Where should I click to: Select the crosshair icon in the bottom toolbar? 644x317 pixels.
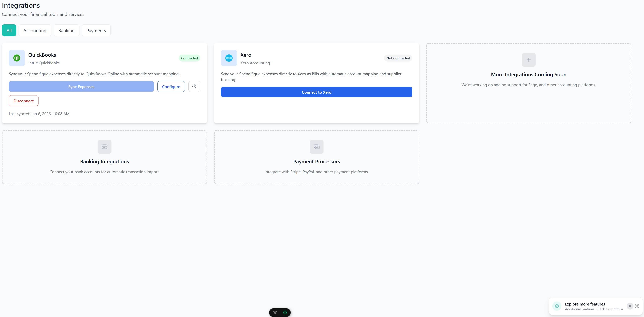point(285,312)
